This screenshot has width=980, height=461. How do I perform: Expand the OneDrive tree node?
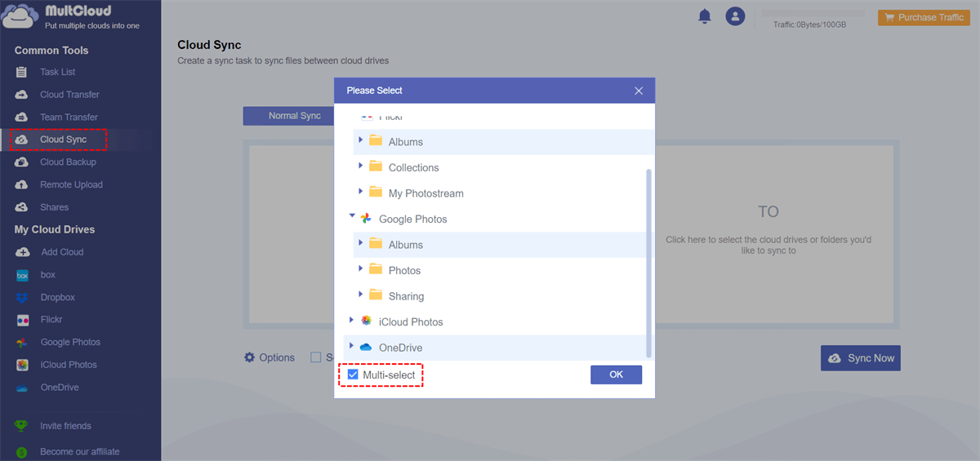(352, 347)
